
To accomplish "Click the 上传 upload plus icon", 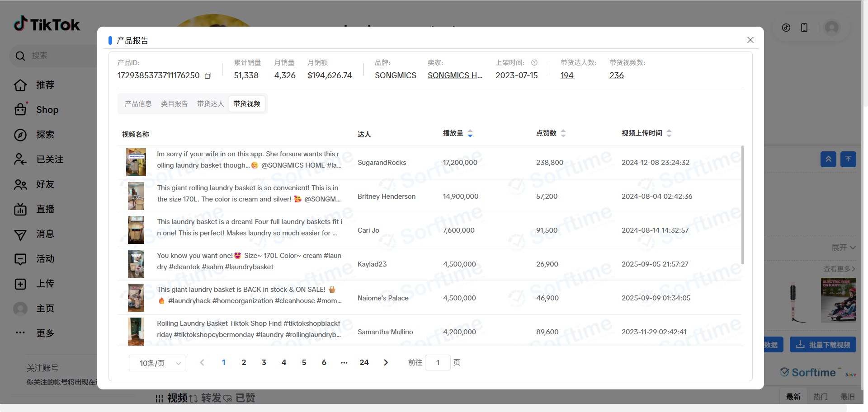I will pos(20,284).
